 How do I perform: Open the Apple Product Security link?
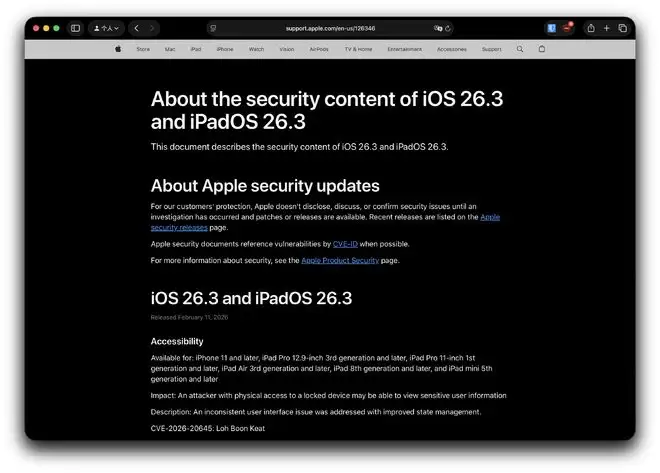click(340, 260)
